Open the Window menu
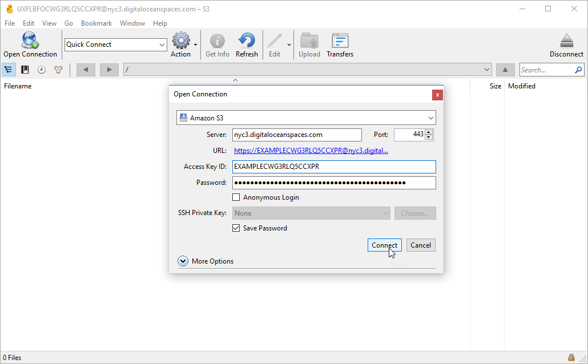The height and width of the screenshot is (364, 588). [x=132, y=23]
